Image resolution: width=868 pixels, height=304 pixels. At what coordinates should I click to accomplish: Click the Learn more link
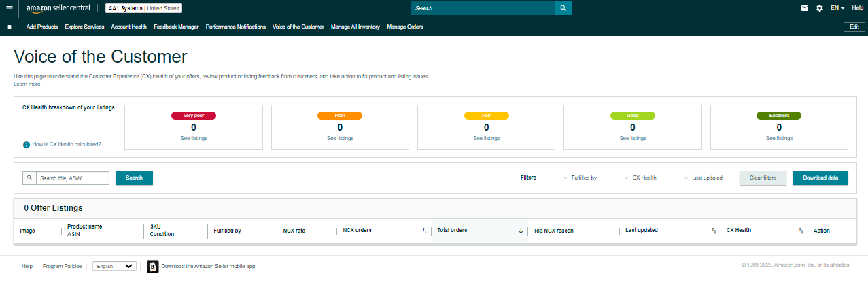(x=27, y=84)
